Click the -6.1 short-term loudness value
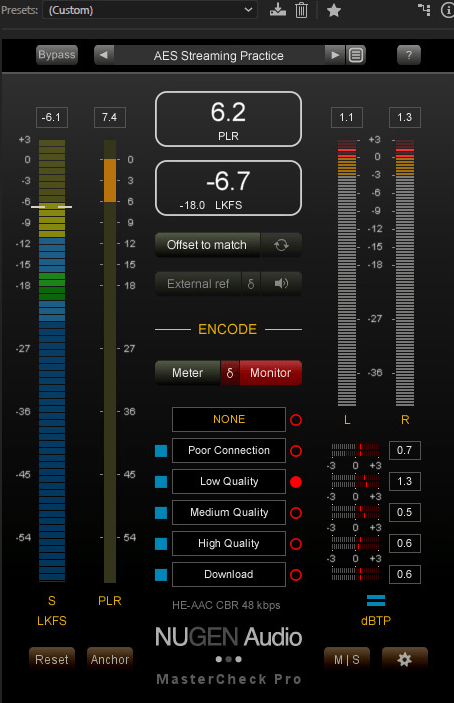Screen dimensions: 454x703 tap(52, 117)
